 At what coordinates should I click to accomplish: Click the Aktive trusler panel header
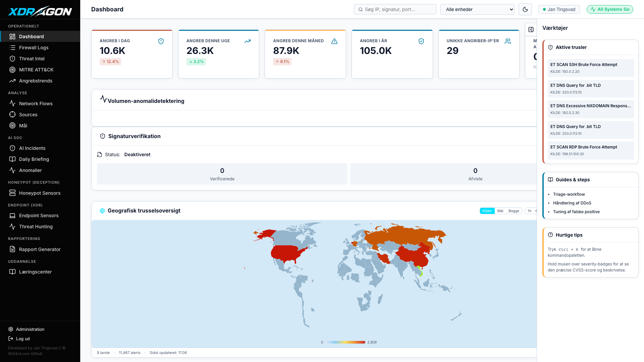pyautogui.click(x=591, y=48)
